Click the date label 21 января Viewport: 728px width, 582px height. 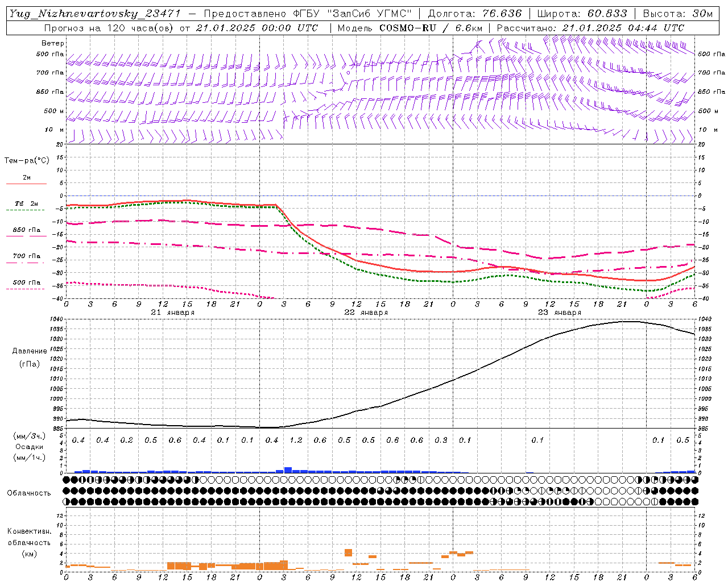pyautogui.click(x=172, y=313)
